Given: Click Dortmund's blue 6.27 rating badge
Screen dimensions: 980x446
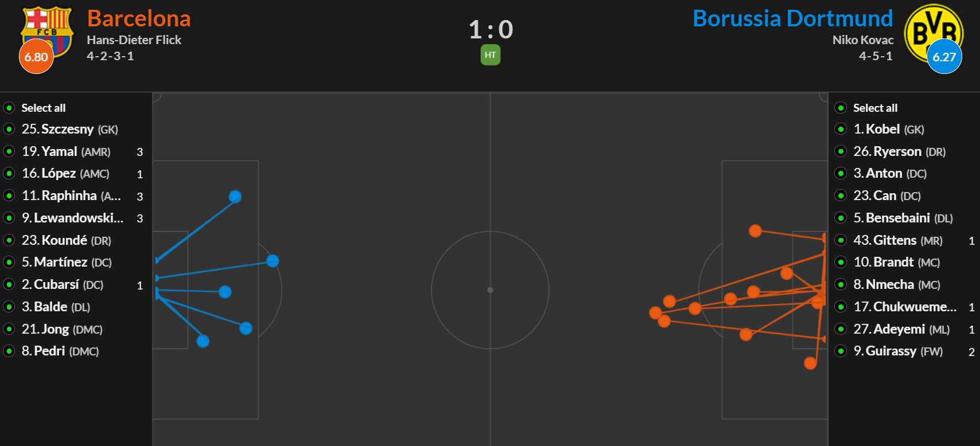Looking at the screenshot, I should pyautogui.click(x=944, y=57).
